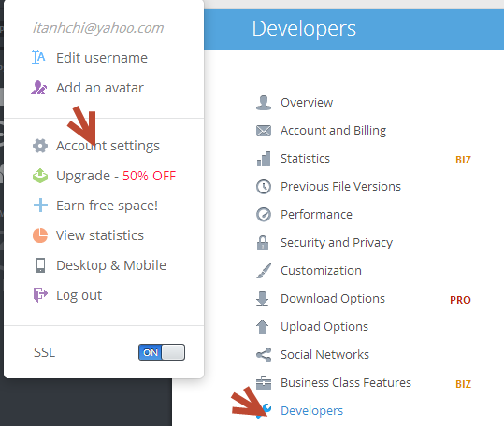This screenshot has width=504, height=426.
Task: Click the purple Log out door icon
Action: (x=40, y=295)
